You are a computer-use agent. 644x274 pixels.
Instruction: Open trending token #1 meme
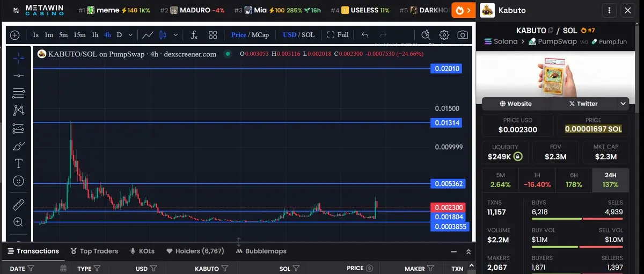[113, 10]
